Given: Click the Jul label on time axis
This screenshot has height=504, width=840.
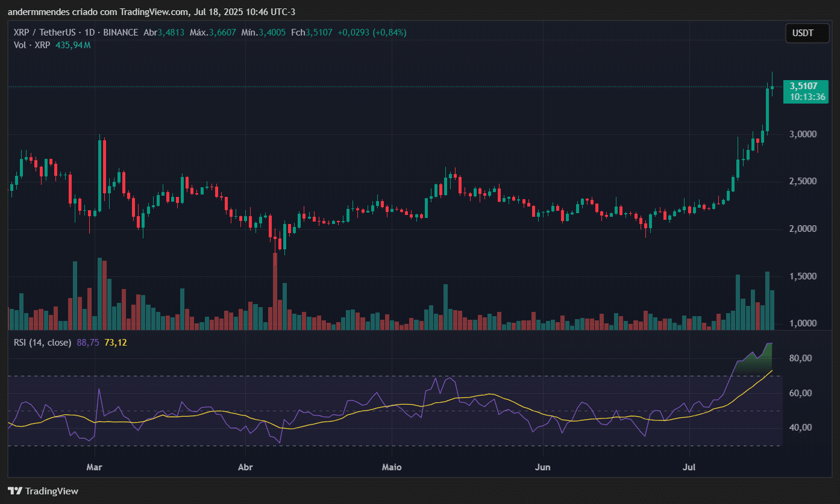Looking at the screenshot, I should point(689,467).
